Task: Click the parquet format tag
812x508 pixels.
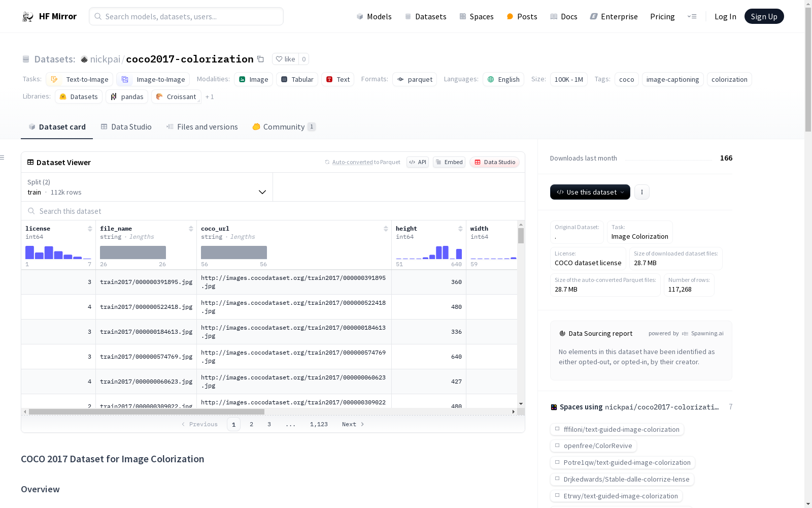Action: 415,79
